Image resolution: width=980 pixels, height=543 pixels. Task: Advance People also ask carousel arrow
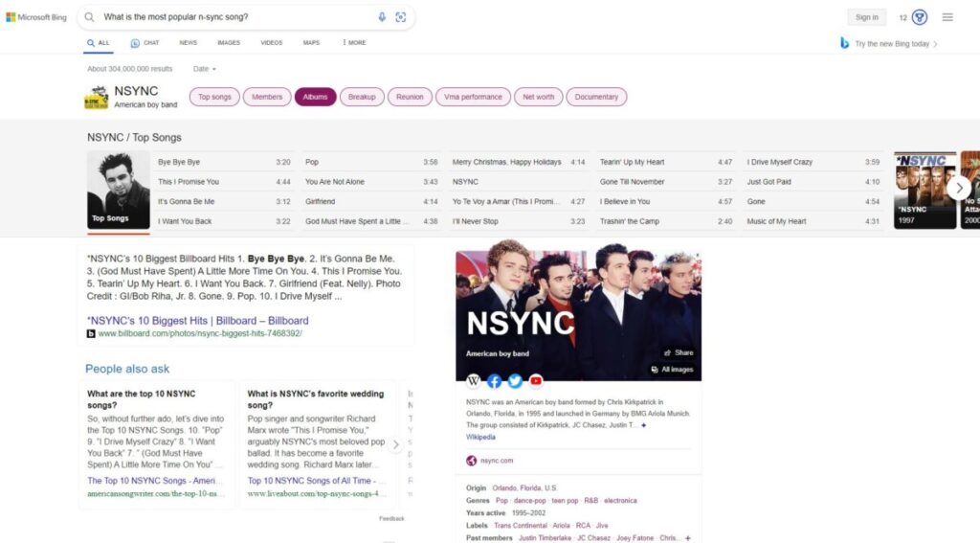pyautogui.click(x=395, y=444)
